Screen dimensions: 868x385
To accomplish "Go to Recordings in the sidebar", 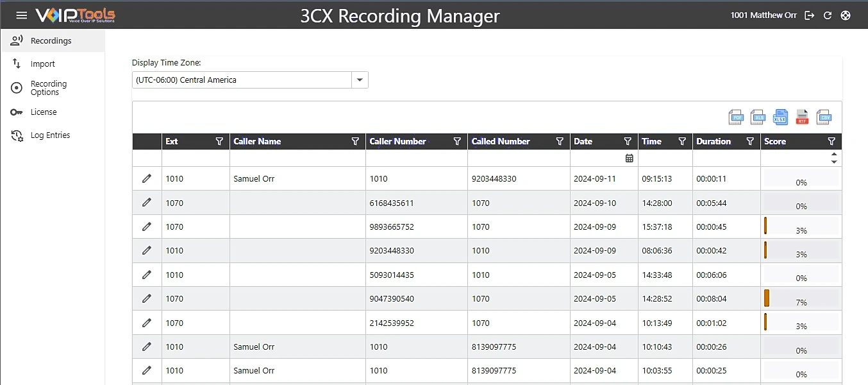I will (x=52, y=40).
